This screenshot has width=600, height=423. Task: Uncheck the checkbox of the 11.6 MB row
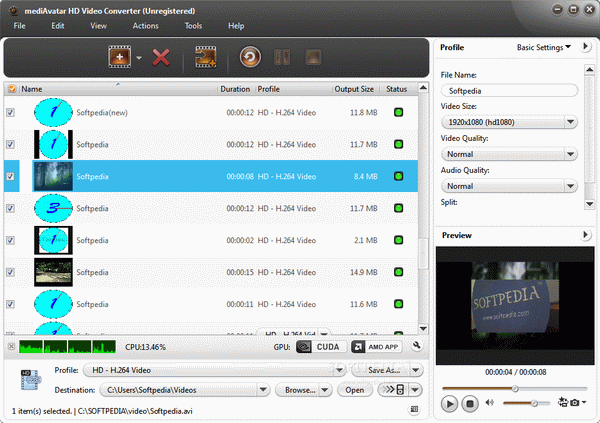click(x=10, y=304)
